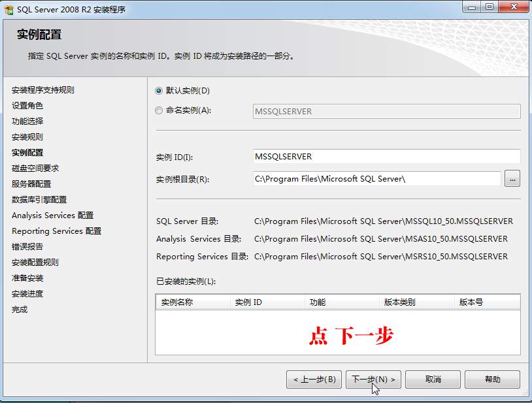
Task: Click the browse (...) button for instance root directory
Action: (512, 178)
